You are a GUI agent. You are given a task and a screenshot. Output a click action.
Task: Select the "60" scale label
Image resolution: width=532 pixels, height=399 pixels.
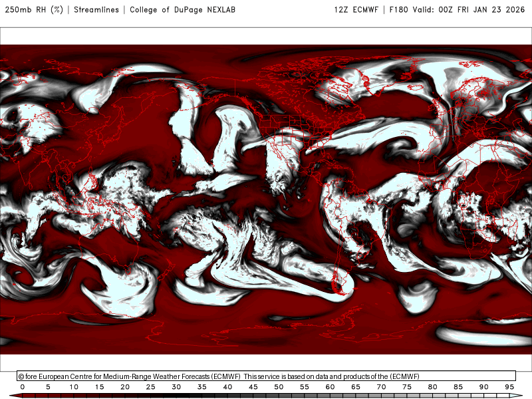(330, 387)
